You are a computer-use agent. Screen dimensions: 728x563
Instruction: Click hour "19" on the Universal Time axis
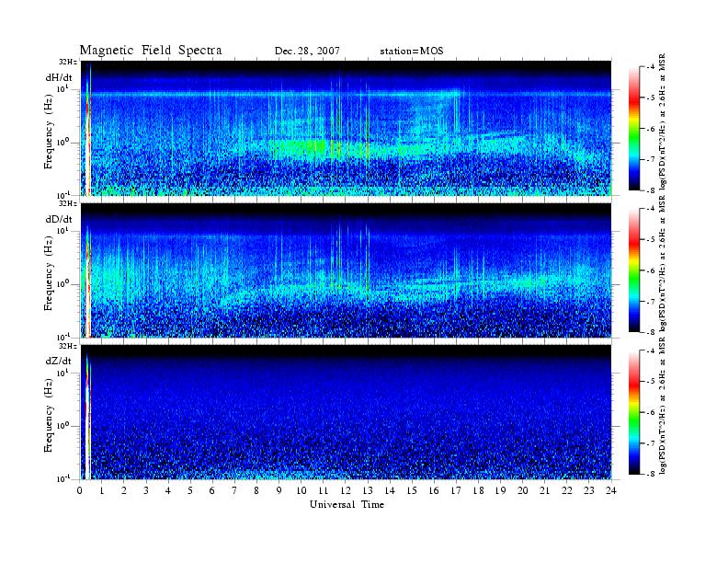click(500, 491)
